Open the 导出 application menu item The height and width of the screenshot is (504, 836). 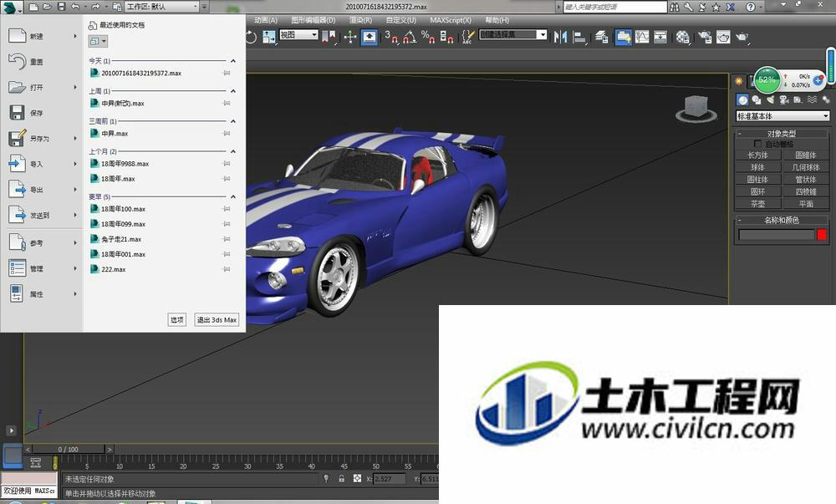[x=42, y=190]
